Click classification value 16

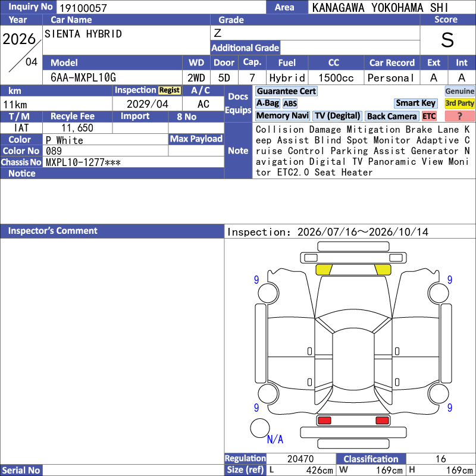coord(440,459)
